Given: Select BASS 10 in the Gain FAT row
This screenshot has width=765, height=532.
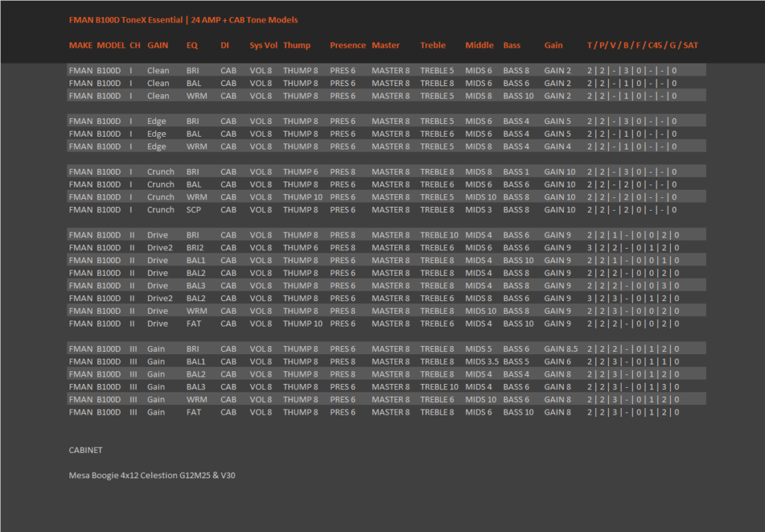Looking at the screenshot, I should pos(518,413).
